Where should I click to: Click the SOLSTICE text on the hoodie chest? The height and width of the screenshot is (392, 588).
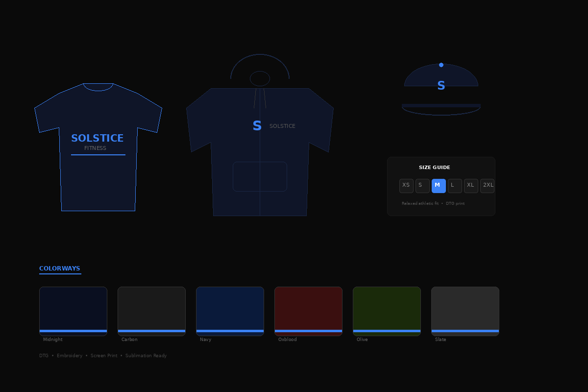tap(282, 126)
